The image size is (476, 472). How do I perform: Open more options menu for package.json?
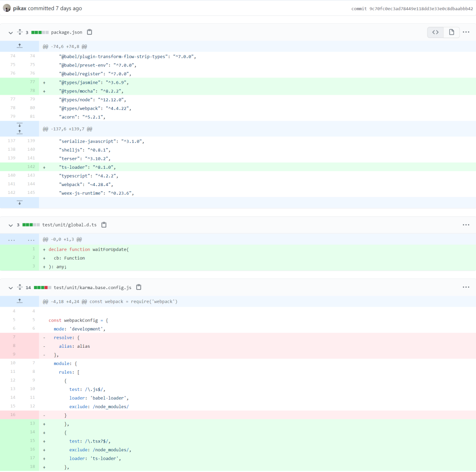tap(466, 32)
